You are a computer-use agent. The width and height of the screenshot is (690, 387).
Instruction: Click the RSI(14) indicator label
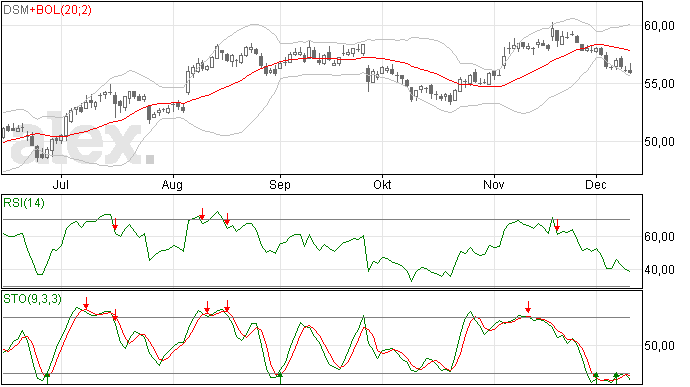24,203
